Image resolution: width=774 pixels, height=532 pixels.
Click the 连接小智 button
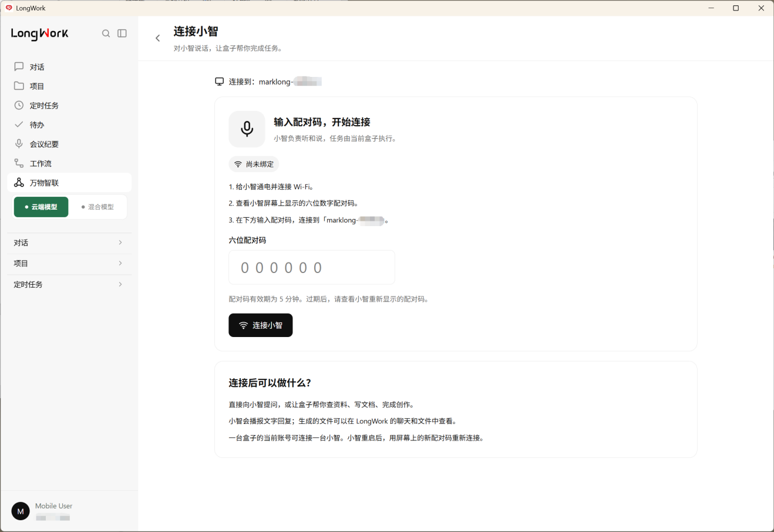[261, 325]
